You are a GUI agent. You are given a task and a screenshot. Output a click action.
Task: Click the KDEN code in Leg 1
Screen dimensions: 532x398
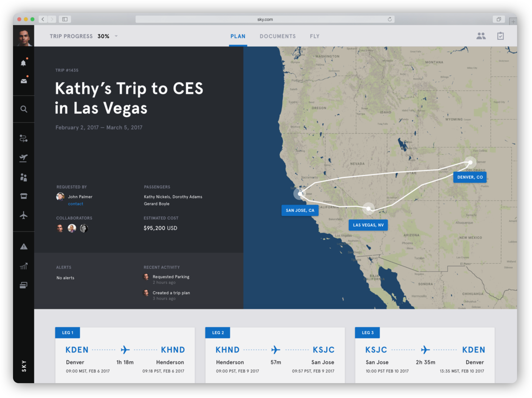coord(77,350)
